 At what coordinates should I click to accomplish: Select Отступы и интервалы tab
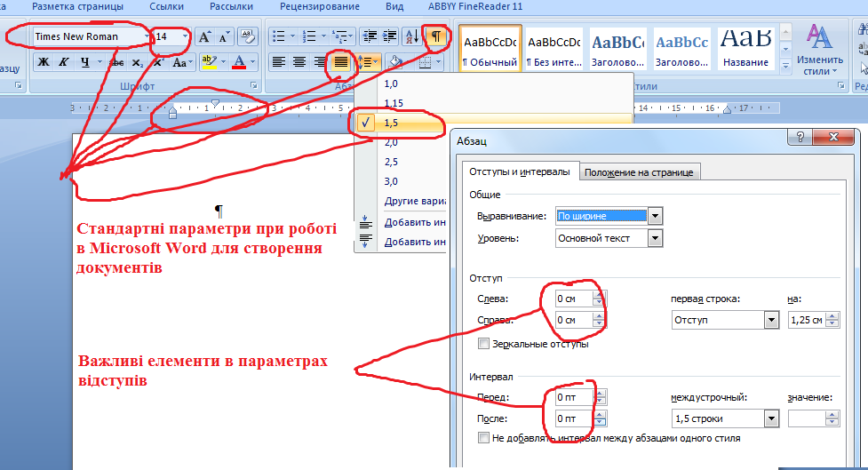point(519,171)
